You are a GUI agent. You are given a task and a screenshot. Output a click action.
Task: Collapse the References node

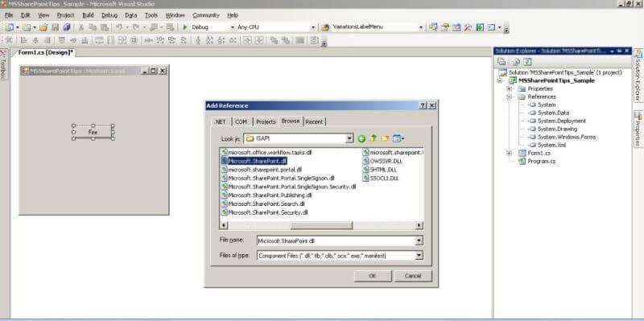[510, 97]
